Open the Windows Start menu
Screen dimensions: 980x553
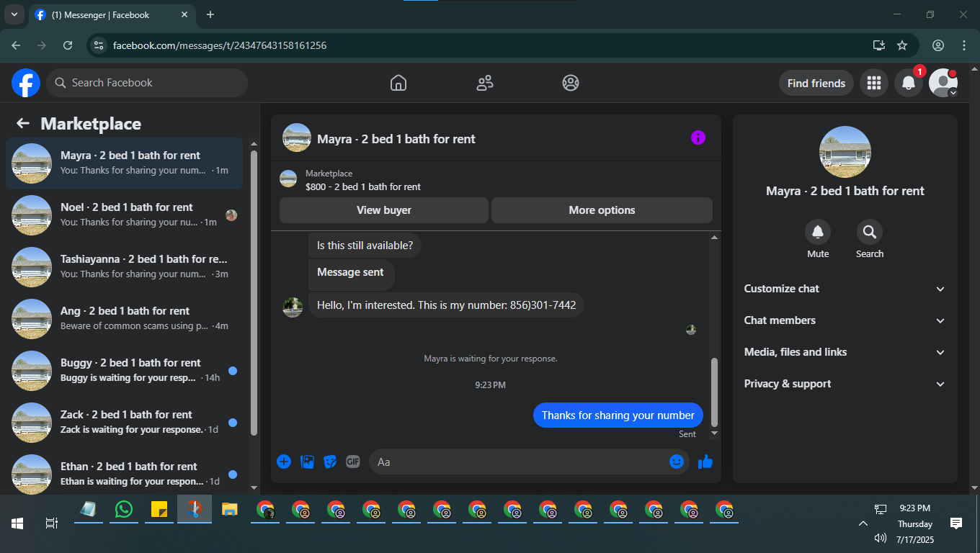pyautogui.click(x=17, y=523)
